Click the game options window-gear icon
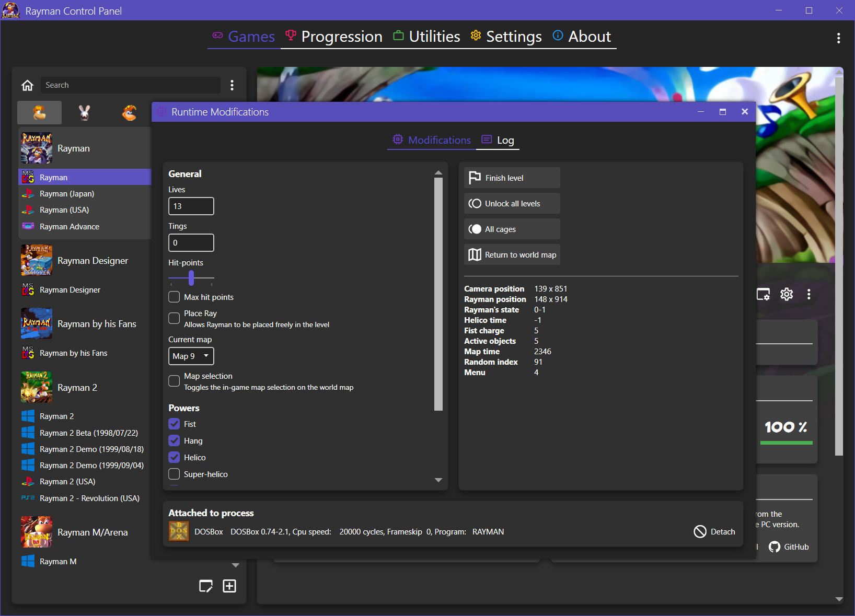 764,294
